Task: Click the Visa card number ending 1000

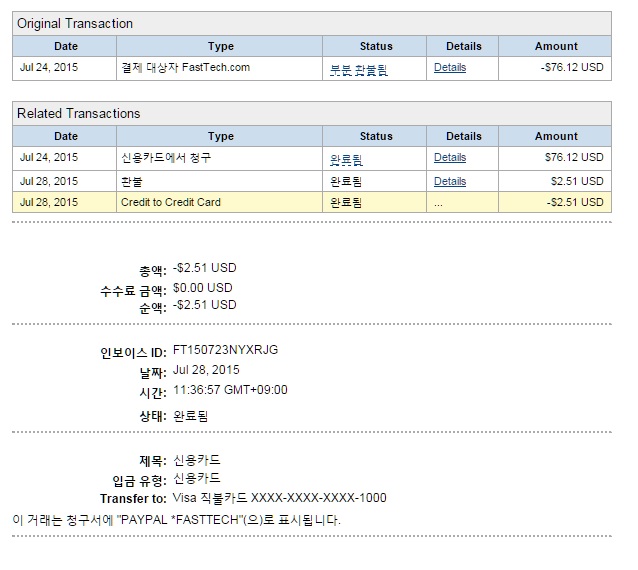Action: click(x=280, y=498)
